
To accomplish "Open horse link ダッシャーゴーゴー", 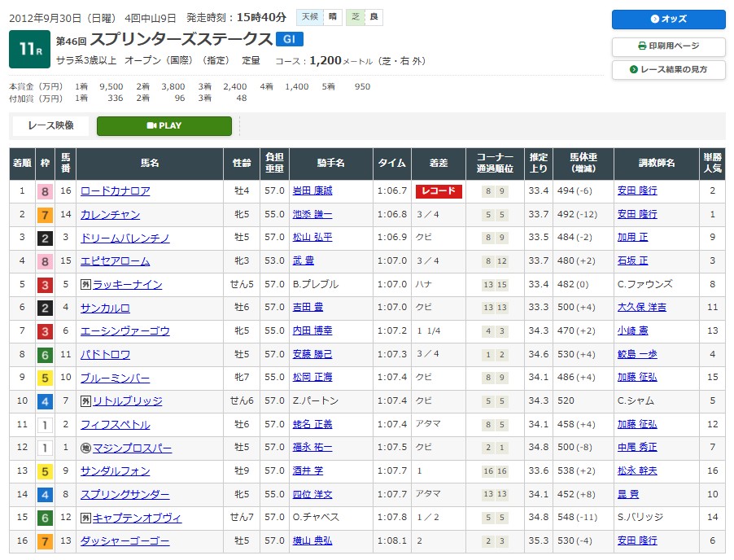I will coord(125,542).
